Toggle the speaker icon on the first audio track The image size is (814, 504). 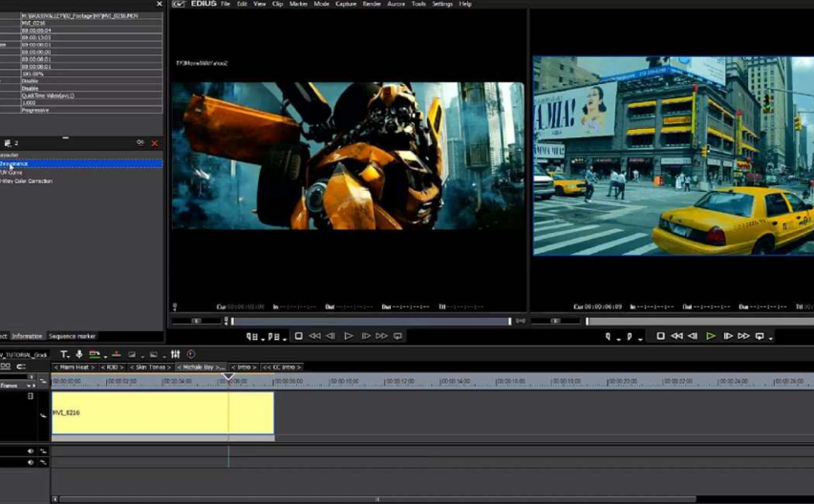31,451
